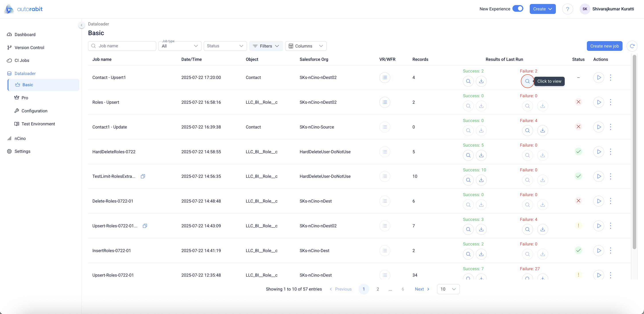This screenshot has width=644, height=314.
Task: Open the Job type dropdown
Action: [x=180, y=46]
